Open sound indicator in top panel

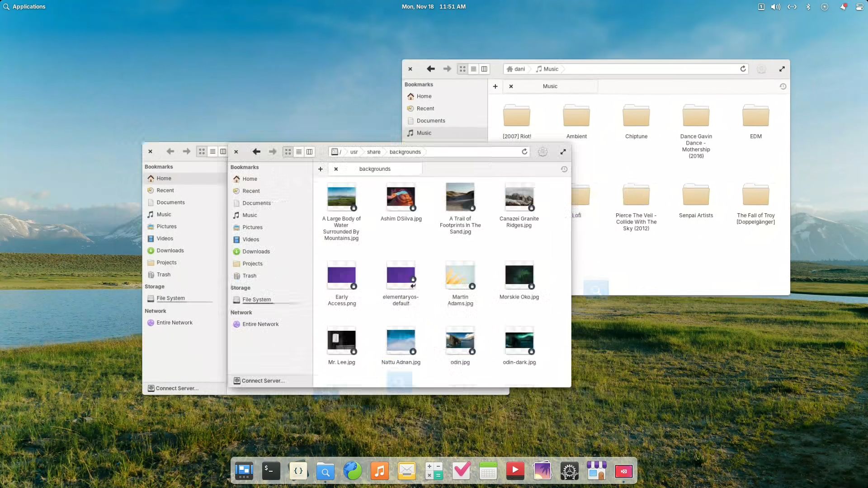click(776, 7)
